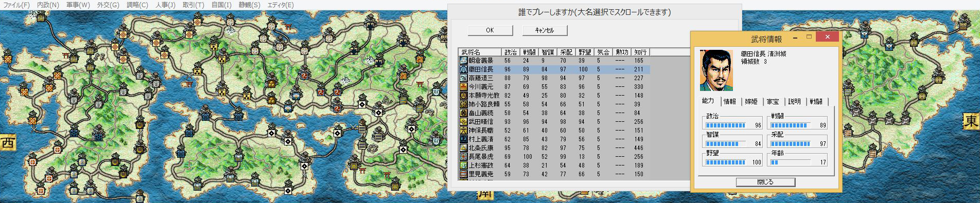Choose the 今川義元 clan emblem icon

463,87
